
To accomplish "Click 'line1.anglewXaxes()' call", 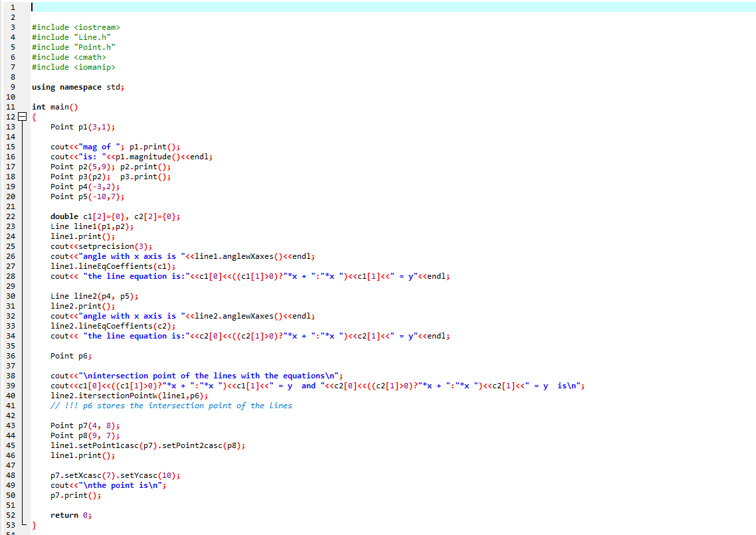I will pyautogui.click(x=238, y=256).
